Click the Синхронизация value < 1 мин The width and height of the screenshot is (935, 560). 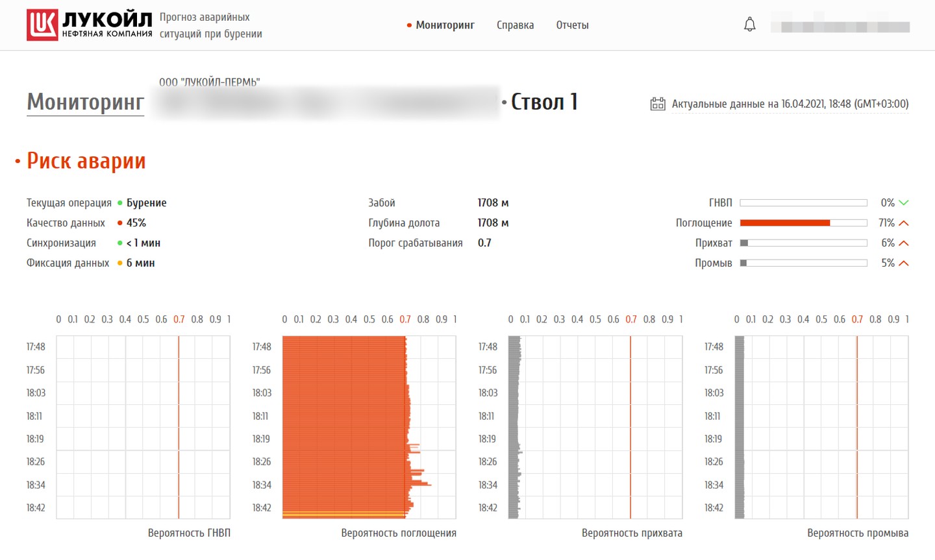click(143, 243)
